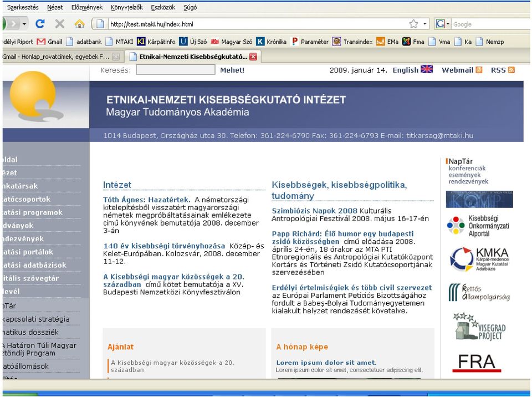This screenshot has width=532, height=397.
Task: Open the Visegrad Project logo link
Action: [479, 327]
